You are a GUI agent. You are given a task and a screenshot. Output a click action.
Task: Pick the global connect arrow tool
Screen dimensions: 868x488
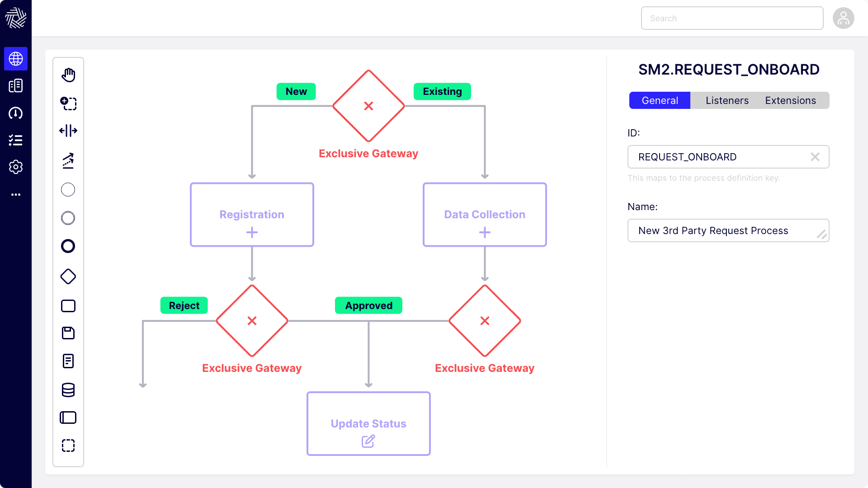click(x=68, y=160)
